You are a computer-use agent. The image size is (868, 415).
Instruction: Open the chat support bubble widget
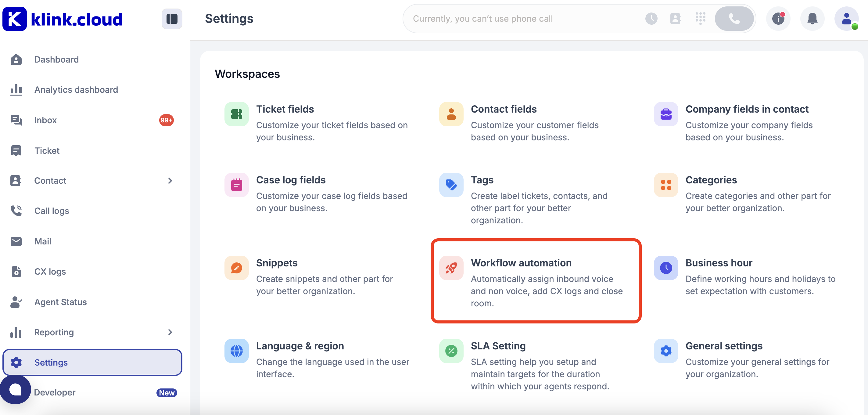(16, 389)
